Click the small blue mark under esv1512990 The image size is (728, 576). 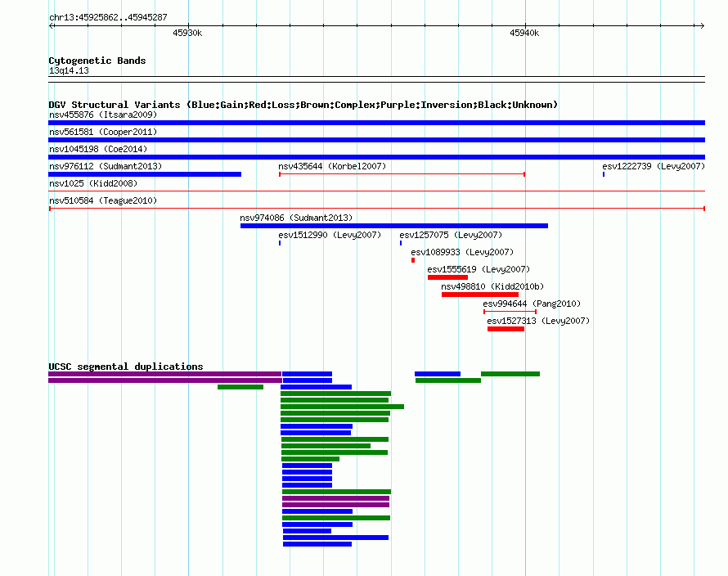(x=280, y=243)
